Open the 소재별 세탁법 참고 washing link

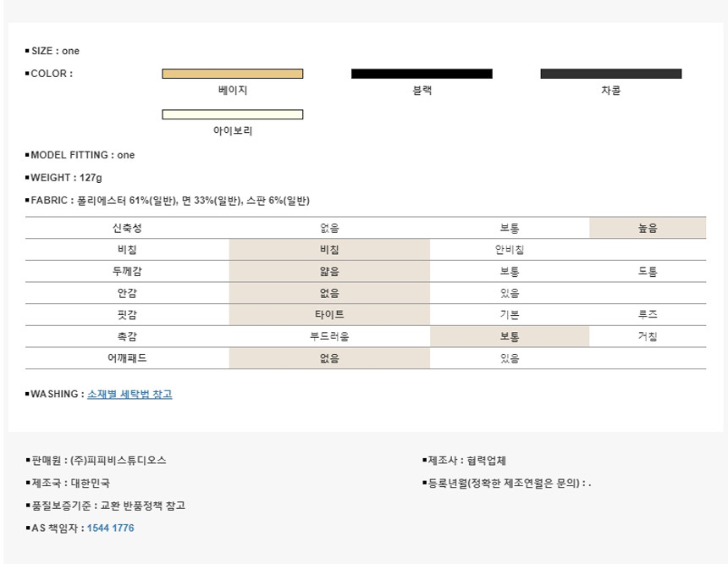[130, 394]
